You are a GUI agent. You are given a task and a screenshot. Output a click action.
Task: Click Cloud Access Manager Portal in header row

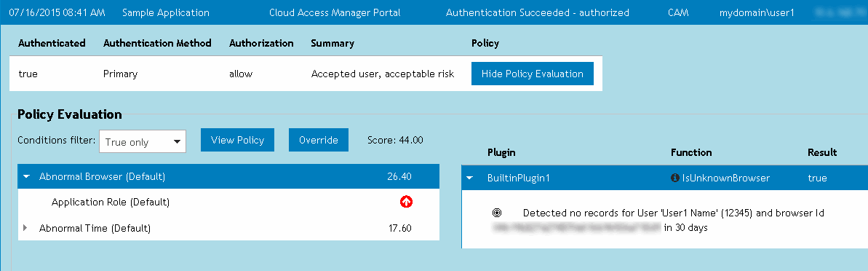335,12
